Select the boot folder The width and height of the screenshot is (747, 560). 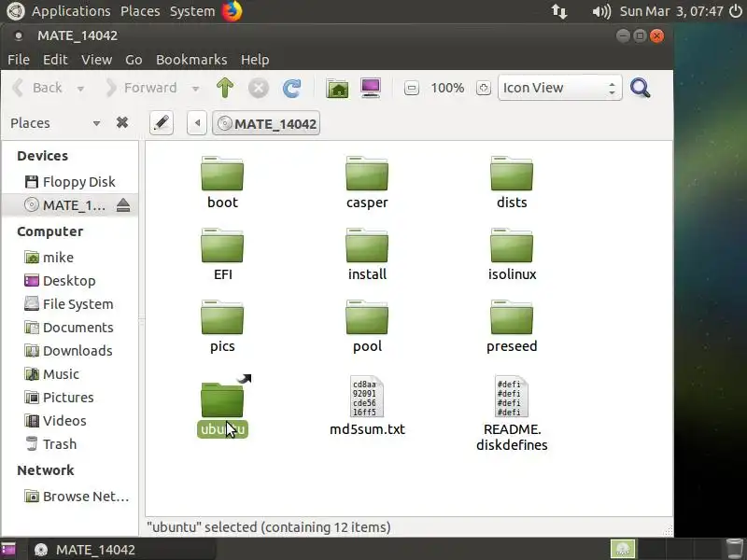[x=222, y=182]
